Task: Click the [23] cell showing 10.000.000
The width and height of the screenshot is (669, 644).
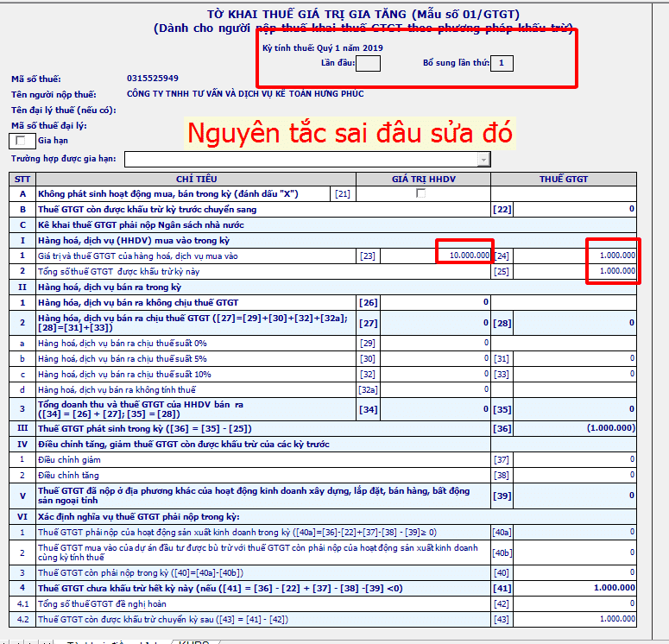Action: (435, 256)
